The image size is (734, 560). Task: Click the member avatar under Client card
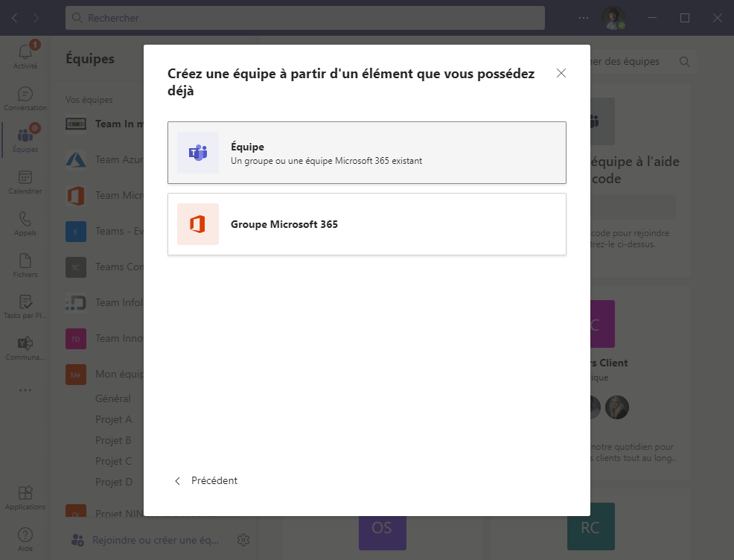pyautogui.click(x=616, y=407)
